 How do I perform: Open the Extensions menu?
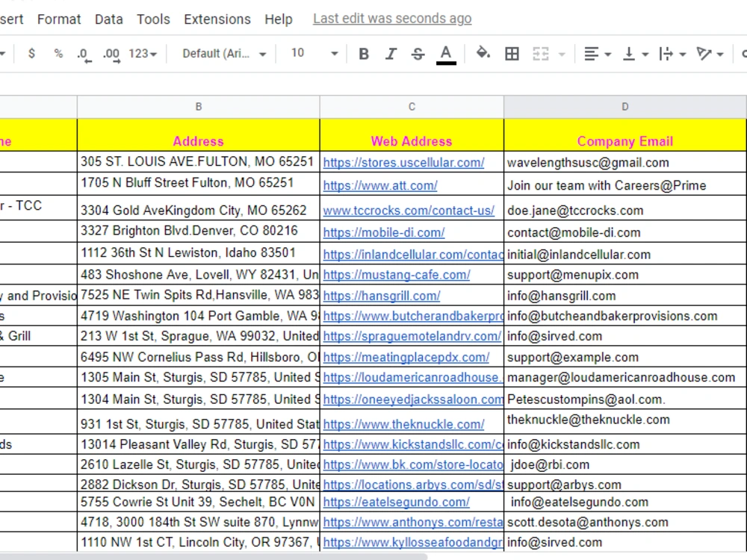(x=217, y=19)
